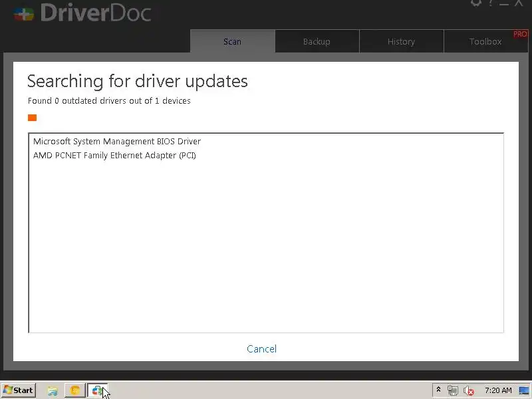Open the History tab

[x=402, y=41]
